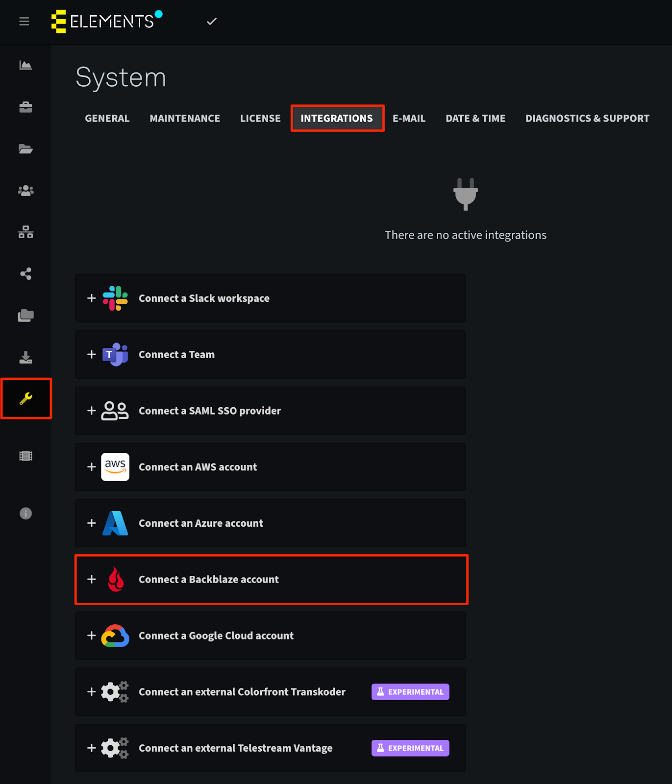Switch to the Maintenance tab
The height and width of the screenshot is (784, 672).
(x=185, y=119)
